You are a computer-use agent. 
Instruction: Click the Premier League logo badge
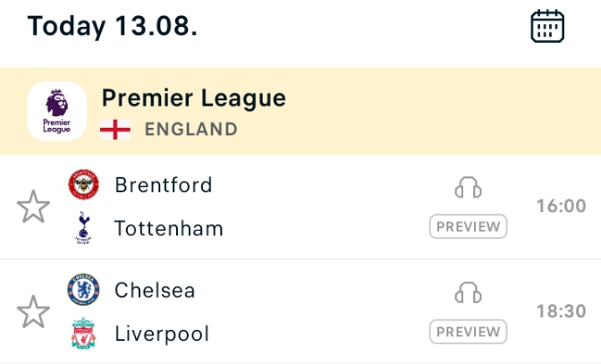(x=56, y=111)
